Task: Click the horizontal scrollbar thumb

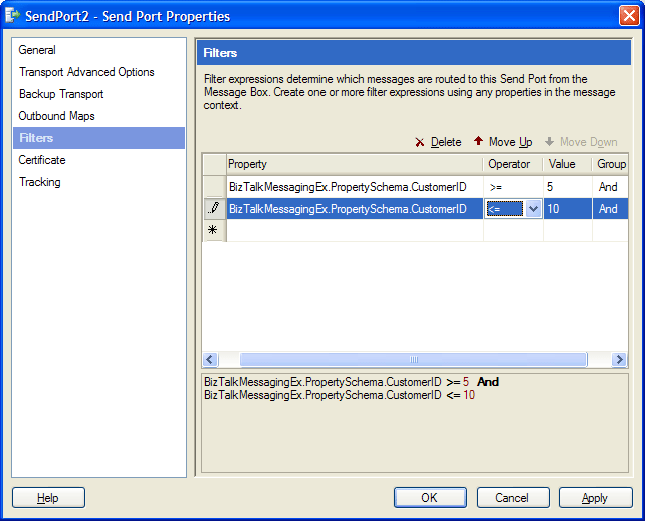Action: [x=413, y=359]
